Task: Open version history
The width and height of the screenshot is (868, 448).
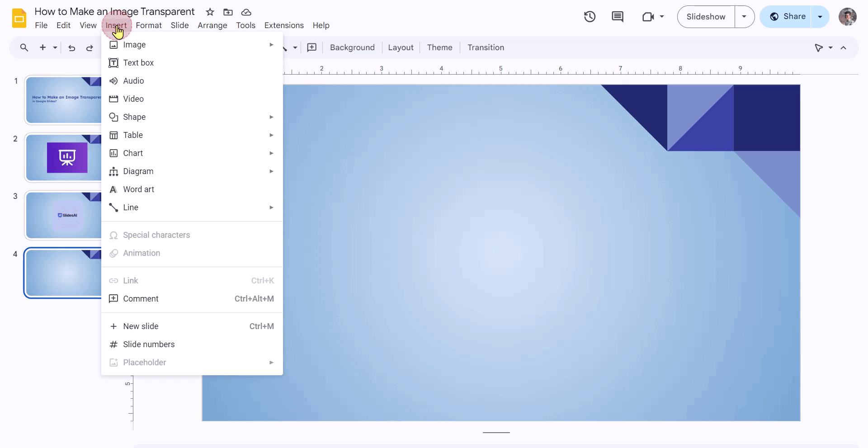Action: click(x=590, y=17)
